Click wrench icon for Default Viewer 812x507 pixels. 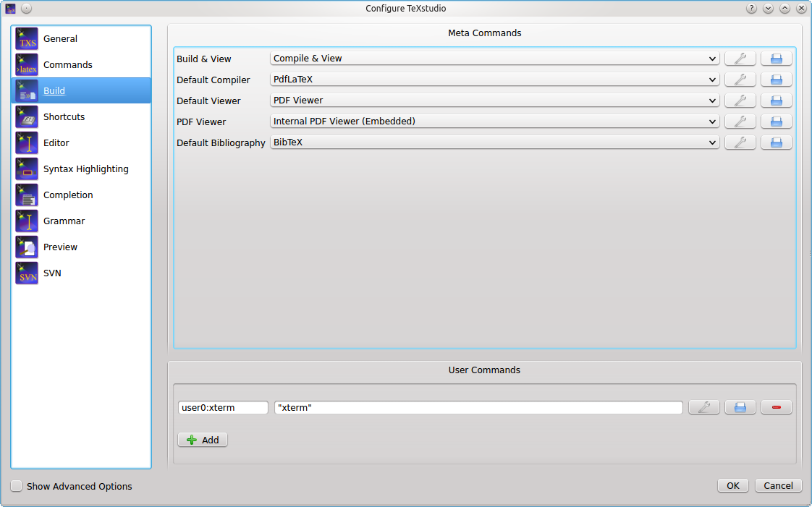click(x=740, y=101)
